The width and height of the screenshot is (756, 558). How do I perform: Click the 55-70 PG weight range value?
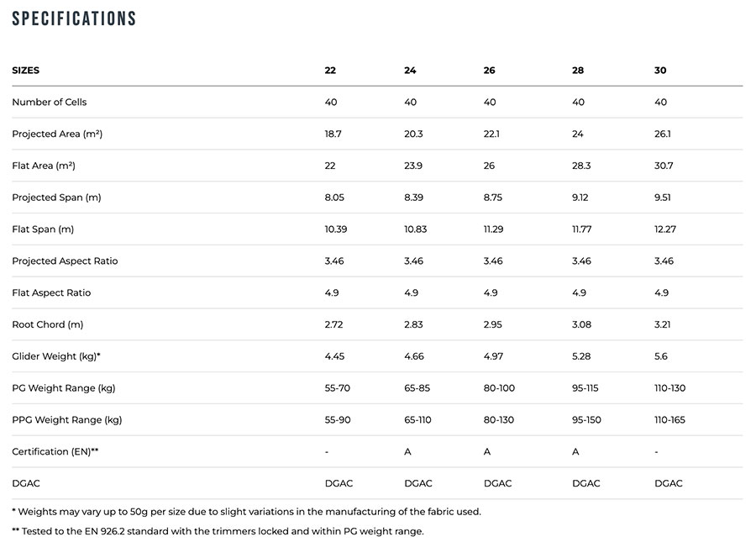[x=338, y=388]
